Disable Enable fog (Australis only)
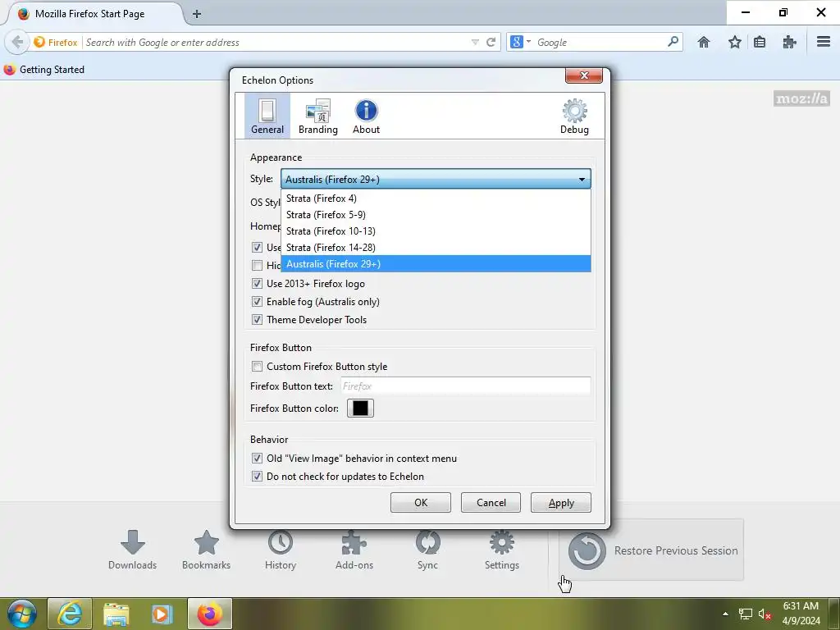 [257, 302]
